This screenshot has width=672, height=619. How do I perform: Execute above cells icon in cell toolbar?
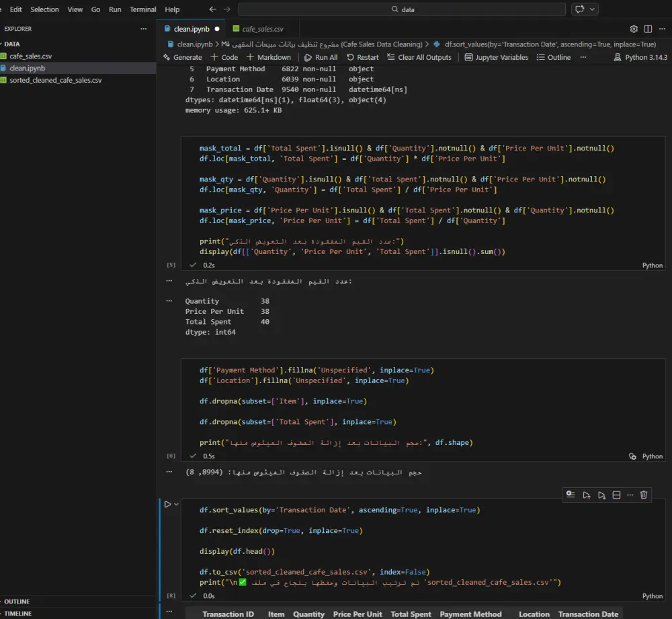pos(586,495)
